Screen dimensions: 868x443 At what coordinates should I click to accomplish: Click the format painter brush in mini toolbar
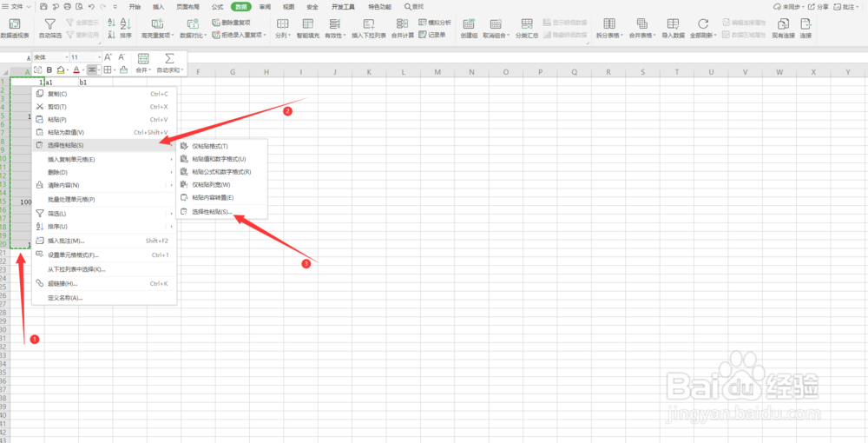tap(123, 69)
